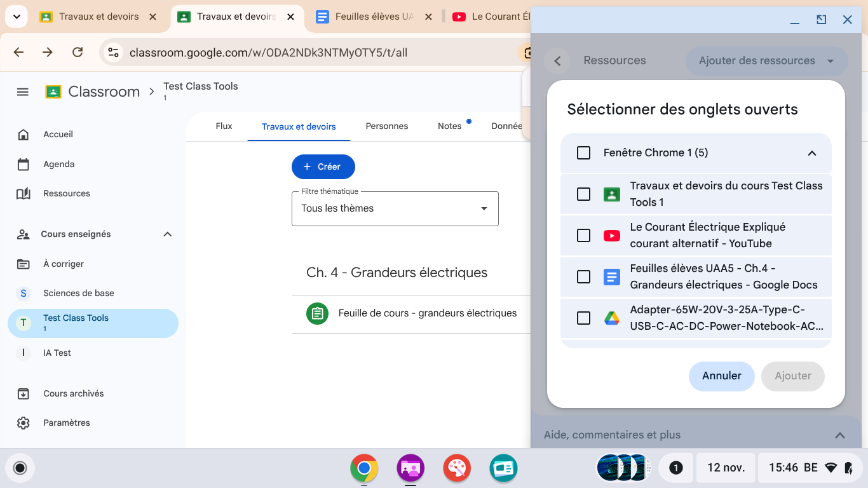Switch to the Flux tab
The image size is (868, 488).
coord(224,126)
